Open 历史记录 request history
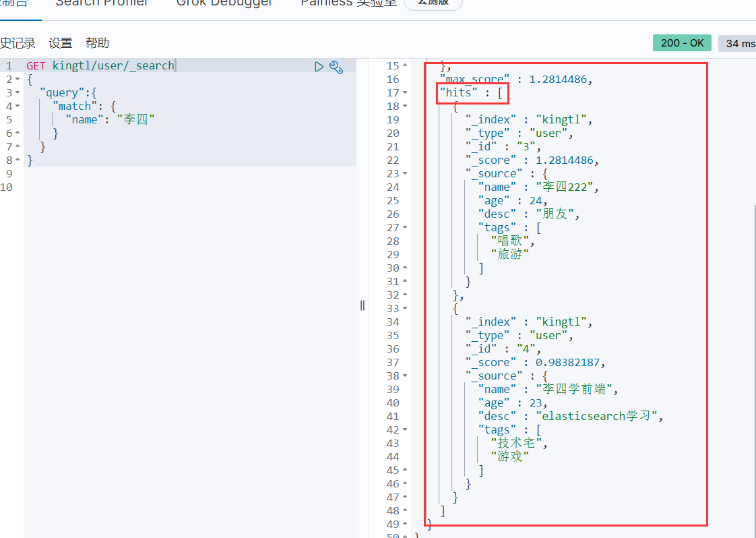Screen dimensions: 756x538 tap(18, 43)
